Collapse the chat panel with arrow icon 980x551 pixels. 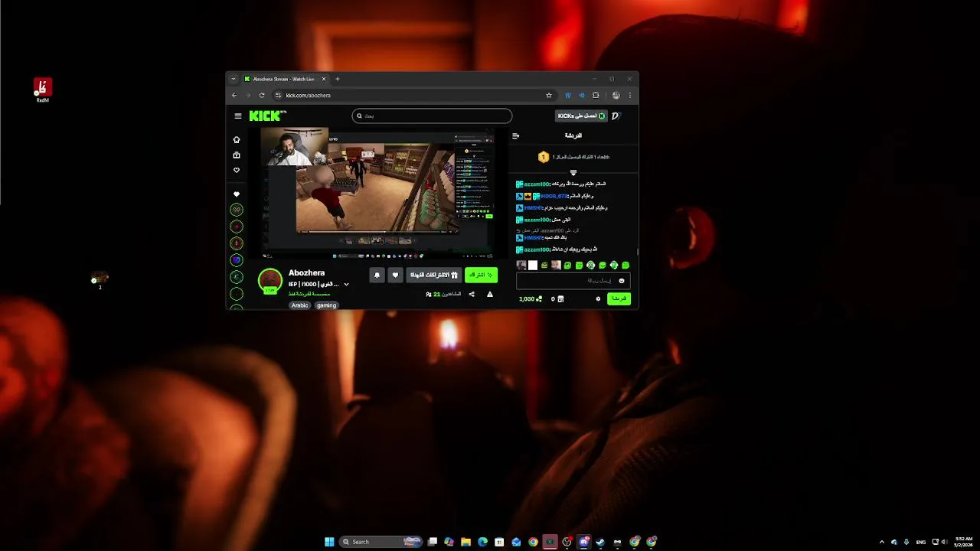515,135
